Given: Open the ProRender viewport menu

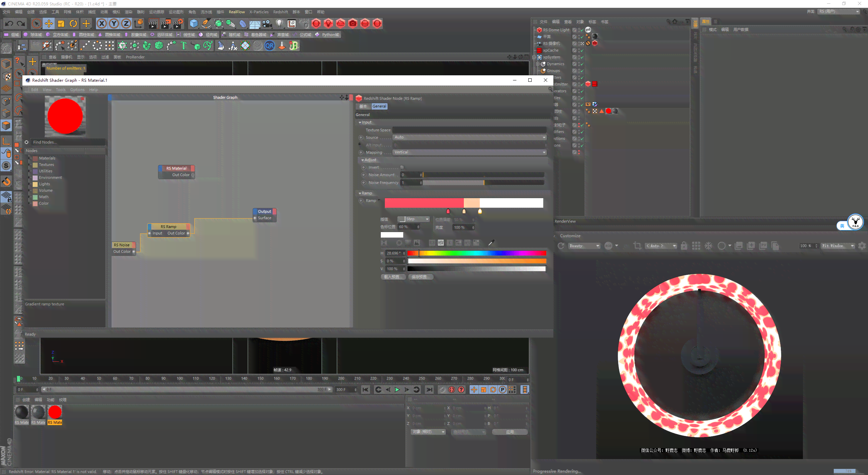Looking at the screenshot, I should 135,57.
